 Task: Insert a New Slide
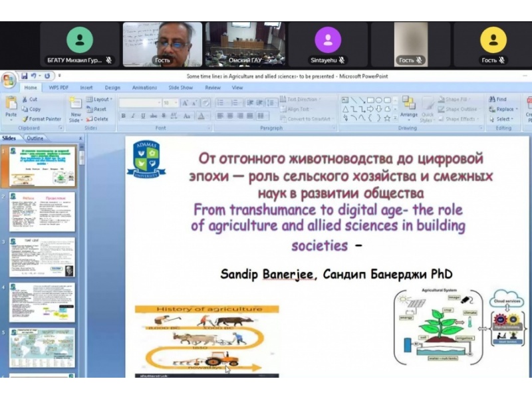click(x=76, y=108)
